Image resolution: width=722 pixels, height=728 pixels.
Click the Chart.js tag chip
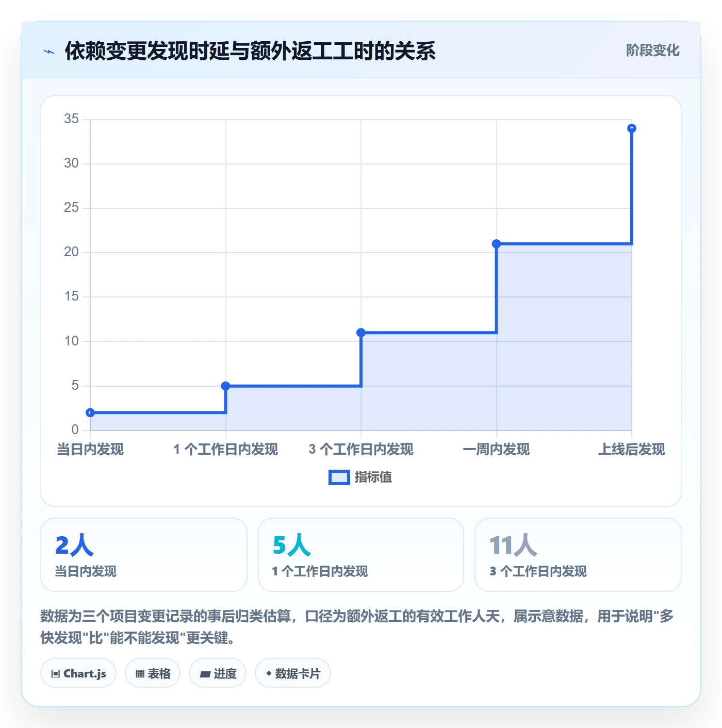coord(78,673)
